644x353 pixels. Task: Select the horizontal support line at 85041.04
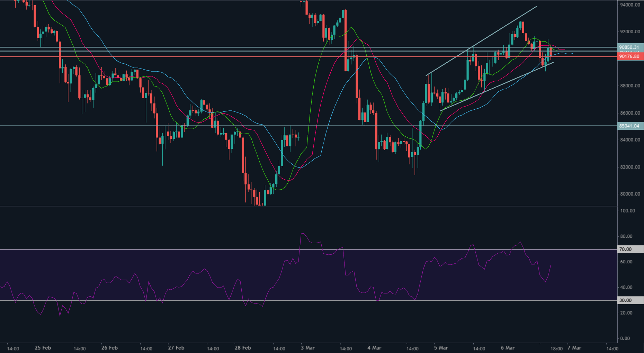tap(308, 126)
